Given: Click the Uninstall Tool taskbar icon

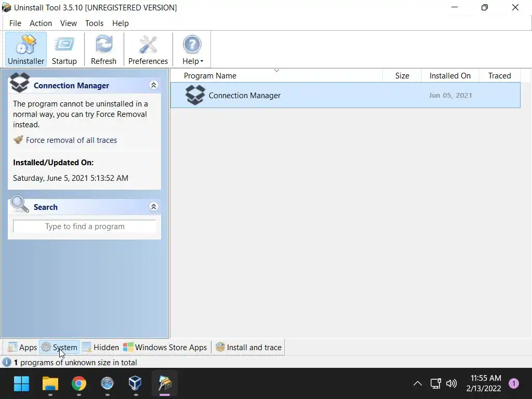Looking at the screenshot, I should (165, 384).
